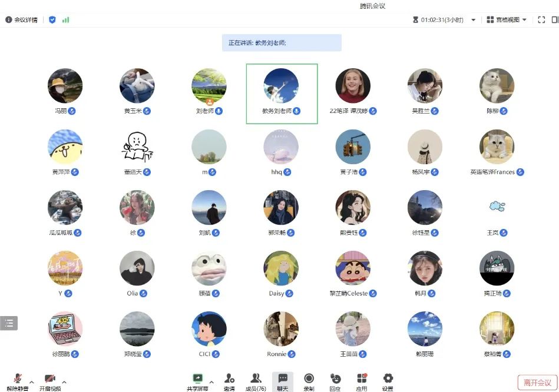Open the 成员(76) members list
This screenshot has height=392, width=559.
click(256, 379)
